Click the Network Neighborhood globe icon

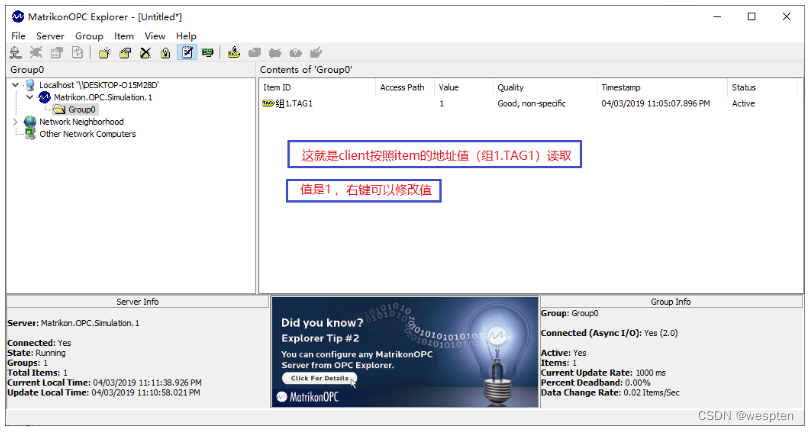coord(30,122)
